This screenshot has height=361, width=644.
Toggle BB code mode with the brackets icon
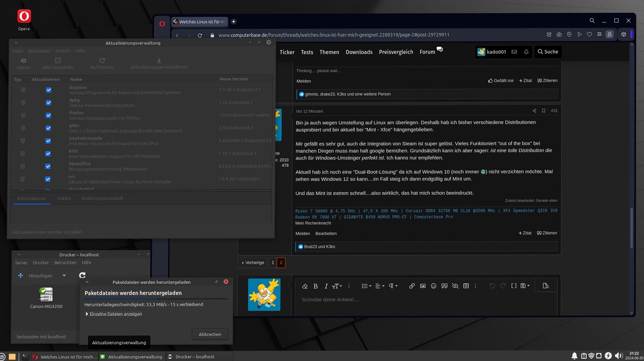(514, 286)
